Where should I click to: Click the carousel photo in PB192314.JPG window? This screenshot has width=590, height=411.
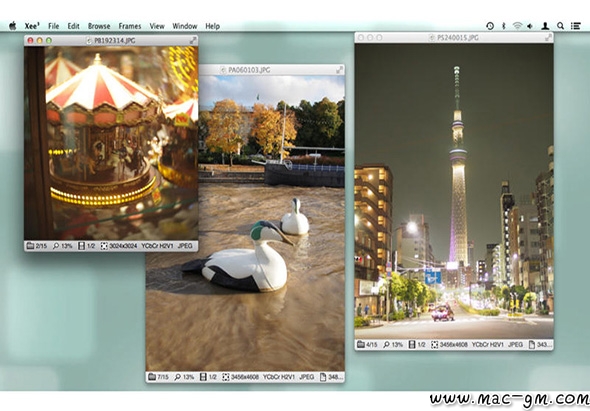pos(111,143)
